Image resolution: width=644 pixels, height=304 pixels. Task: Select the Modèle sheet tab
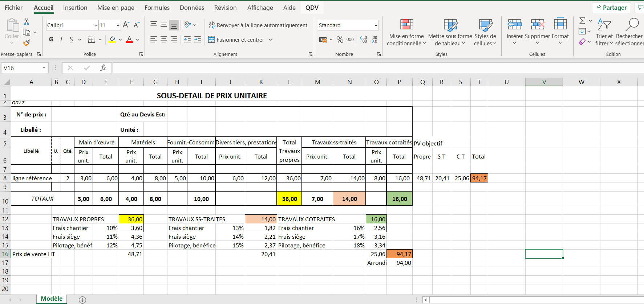coord(52,299)
